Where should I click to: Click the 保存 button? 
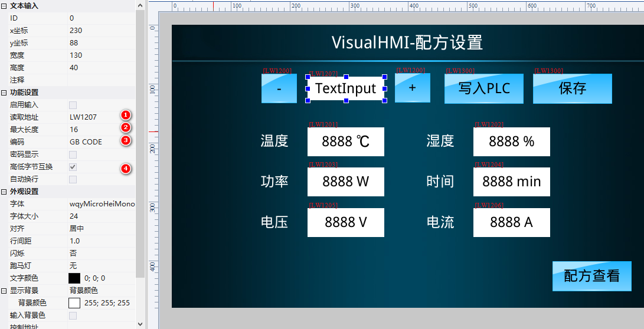tap(572, 88)
